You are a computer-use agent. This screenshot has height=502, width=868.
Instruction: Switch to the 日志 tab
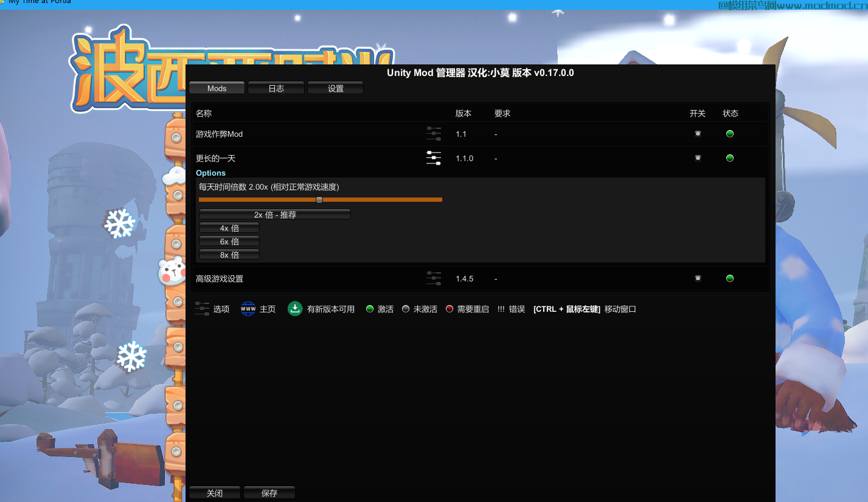[x=276, y=88]
